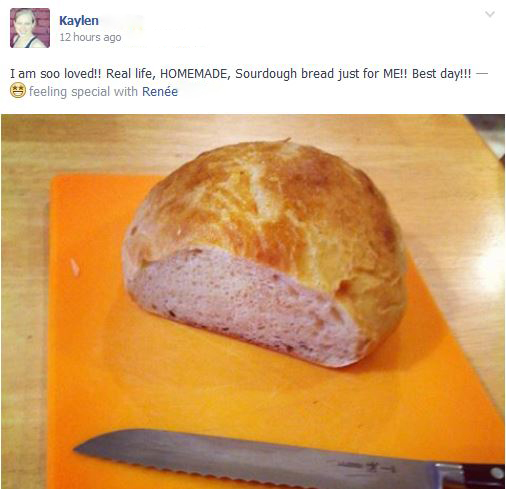Image resolution: width=506 pixels, height=489 pixels.
Task: Open the Kaylen profile name link
Action: [x=79, y=21]
